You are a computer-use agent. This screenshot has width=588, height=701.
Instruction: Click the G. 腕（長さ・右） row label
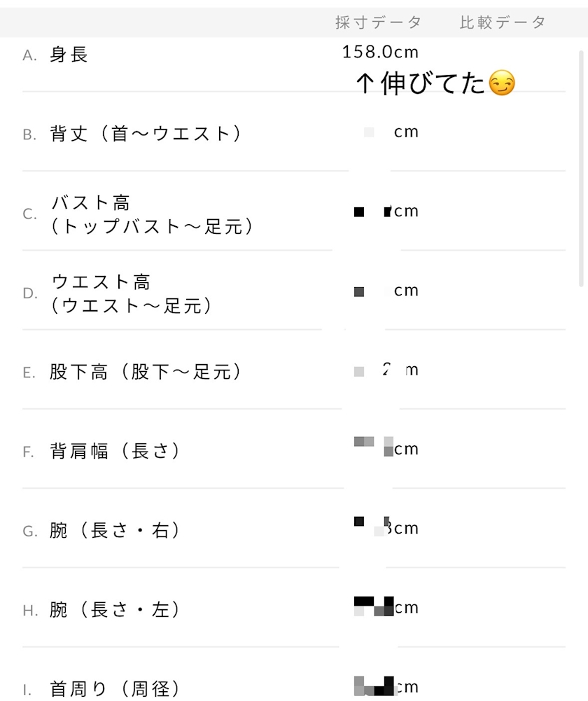tap(115, 531)
